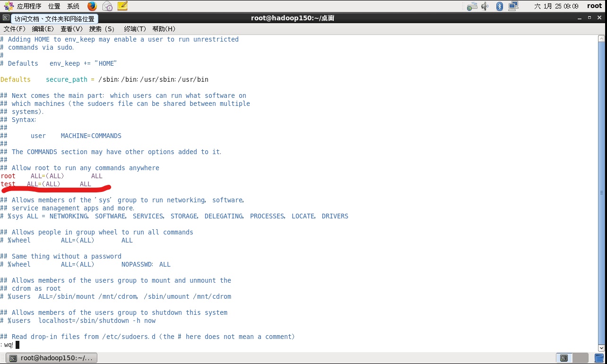
Task: Open the root user menu in panel
Action: click(x=594, y=6)
